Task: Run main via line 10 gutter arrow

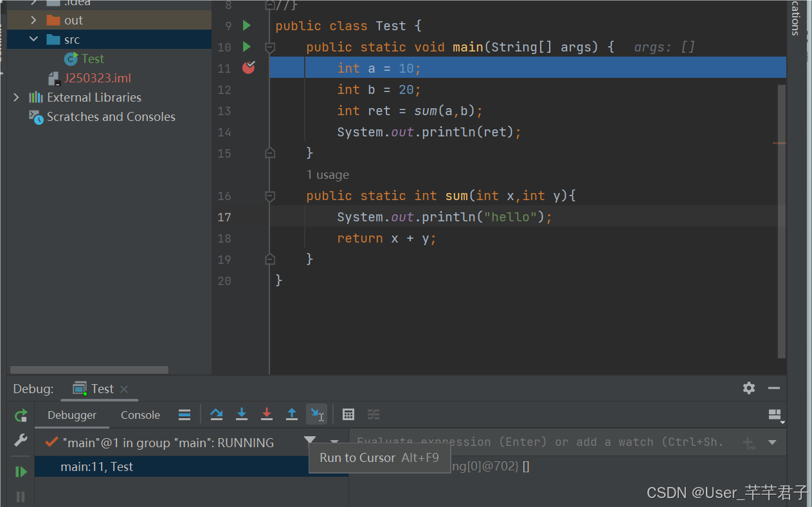Action: pyautogui.click(x=247, y=47)
